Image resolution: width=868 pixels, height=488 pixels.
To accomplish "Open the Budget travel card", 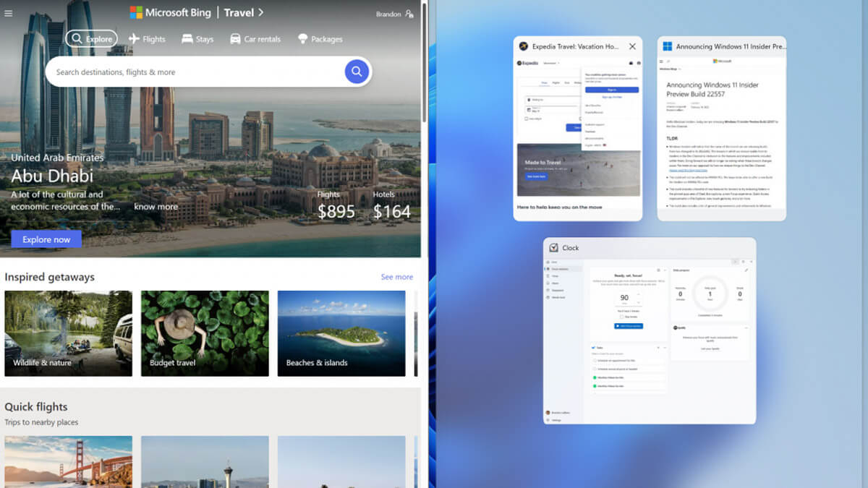I will pyautogui.click(x=205, y=333).
